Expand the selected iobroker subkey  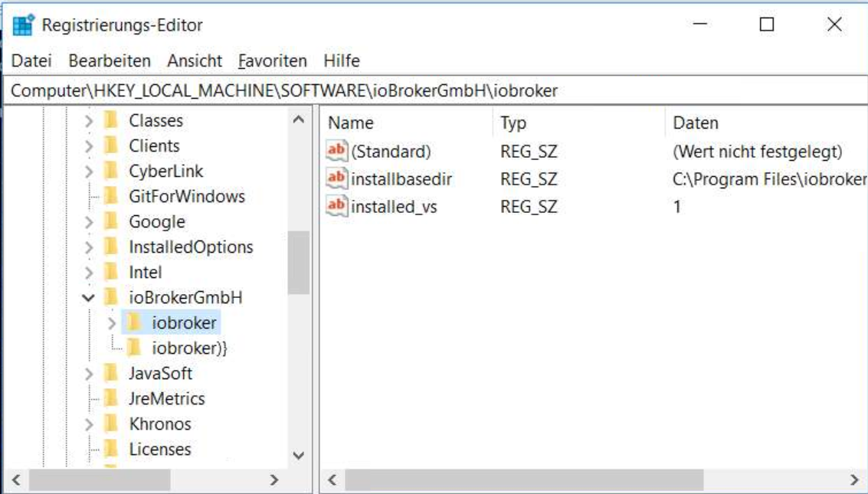[x=112, y=323]
